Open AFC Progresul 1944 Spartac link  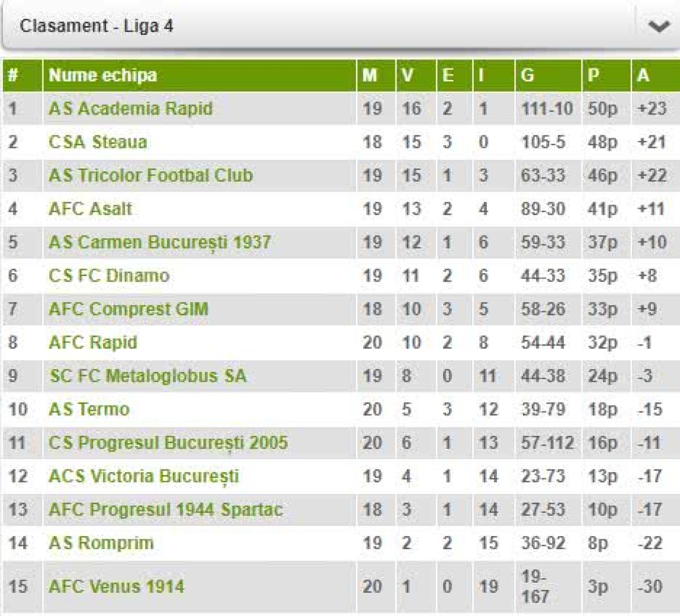[x=165, y=510]
